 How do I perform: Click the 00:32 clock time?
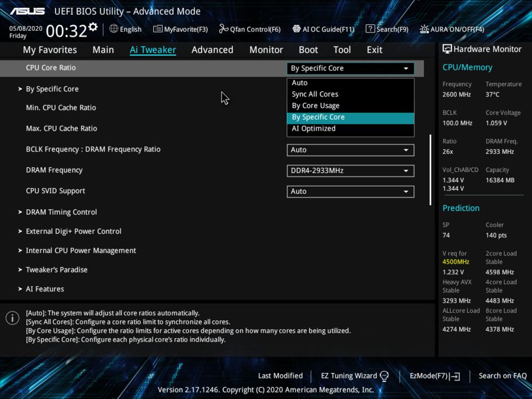pyautogui.click(x=66, y=31)
